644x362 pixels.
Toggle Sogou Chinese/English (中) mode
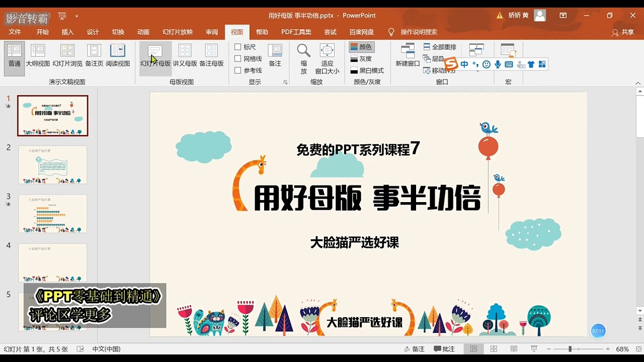(x=464, y=64)
